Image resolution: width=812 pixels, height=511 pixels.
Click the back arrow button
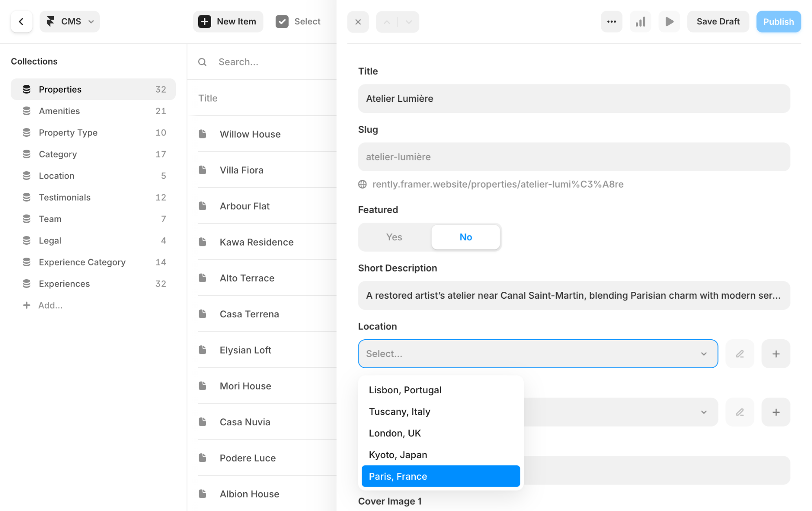point(21,22)
